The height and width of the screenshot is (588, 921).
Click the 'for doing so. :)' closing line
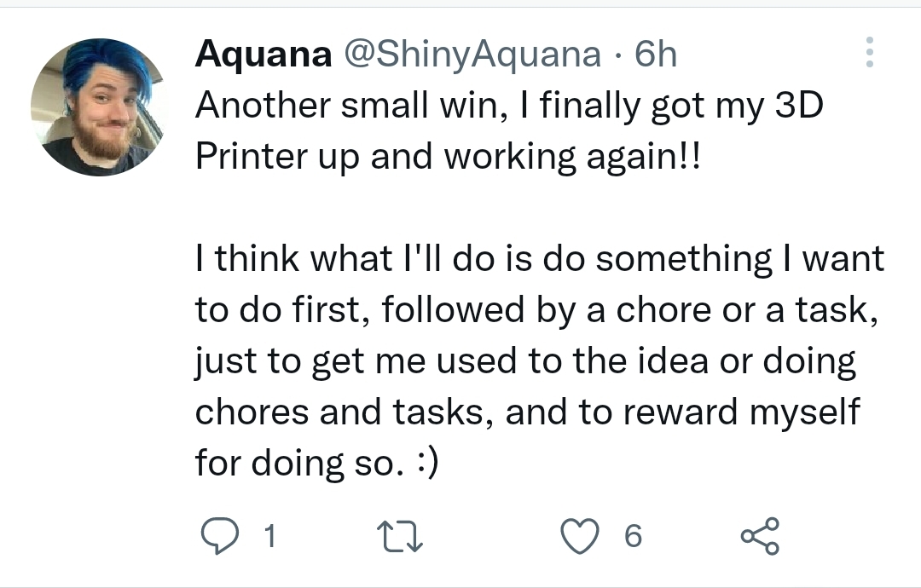(316, 464)
